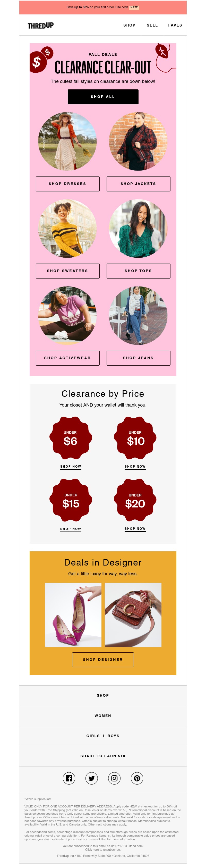
Task: Select the Under $10 price badge
Action: (135, 438)
